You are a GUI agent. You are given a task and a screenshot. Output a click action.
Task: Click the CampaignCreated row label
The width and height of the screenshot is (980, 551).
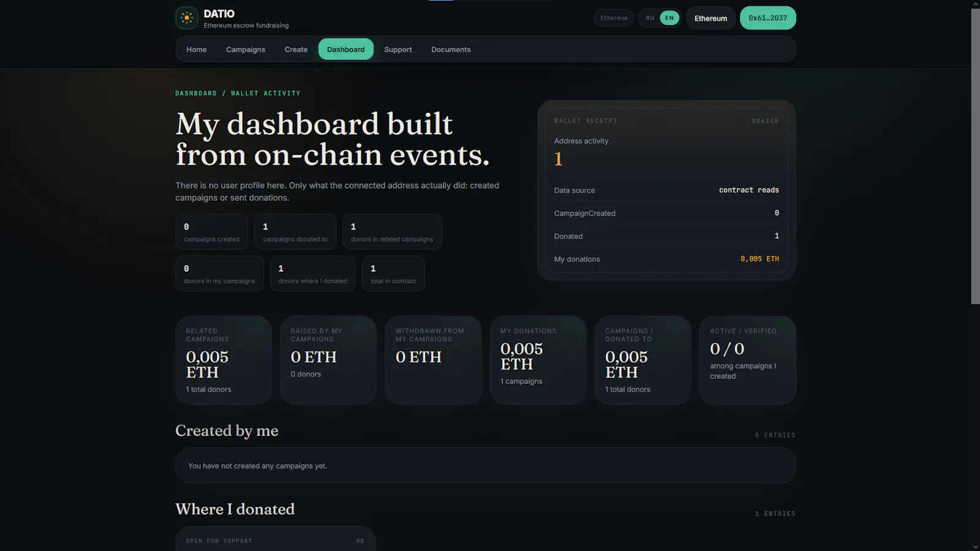pos(585,214)
